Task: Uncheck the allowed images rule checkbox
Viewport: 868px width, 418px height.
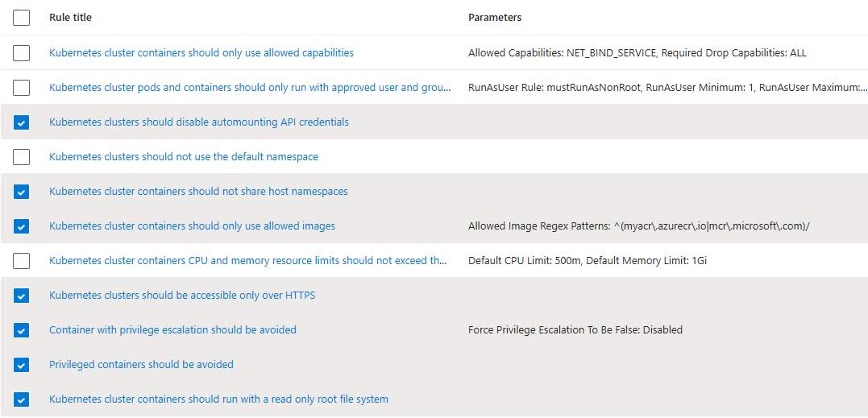Action: pyautogui.click(x=21, y=226)
